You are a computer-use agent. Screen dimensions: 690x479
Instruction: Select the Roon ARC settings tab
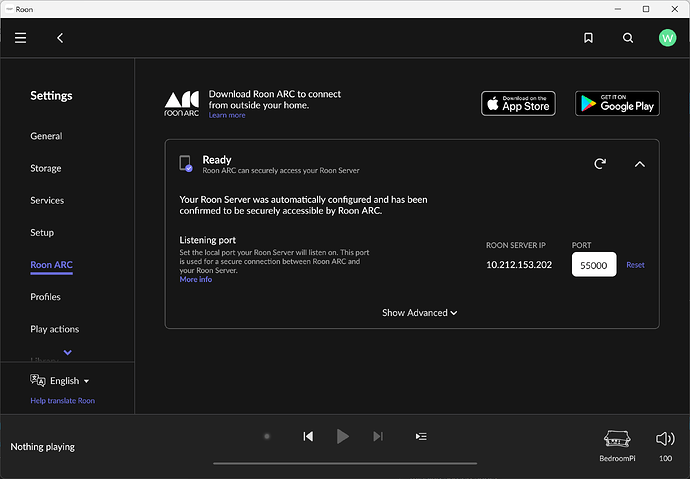pos(51,265)
